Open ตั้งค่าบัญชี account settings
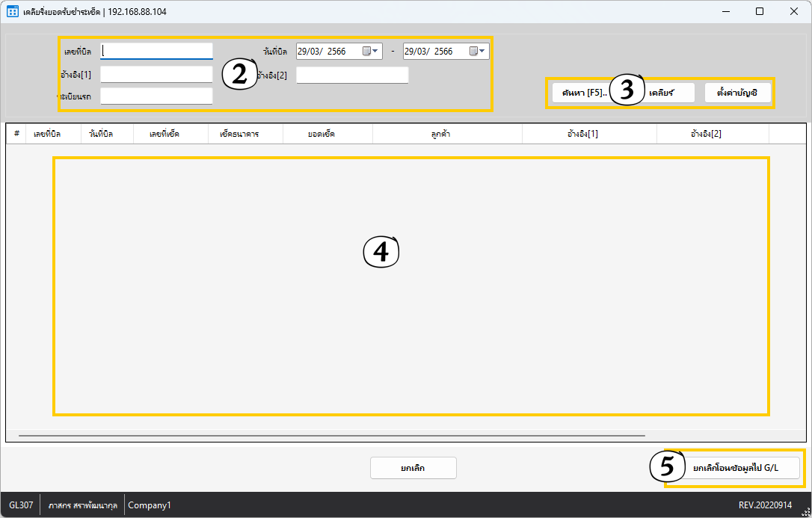 pyautogui.click(x=737, y=93)
